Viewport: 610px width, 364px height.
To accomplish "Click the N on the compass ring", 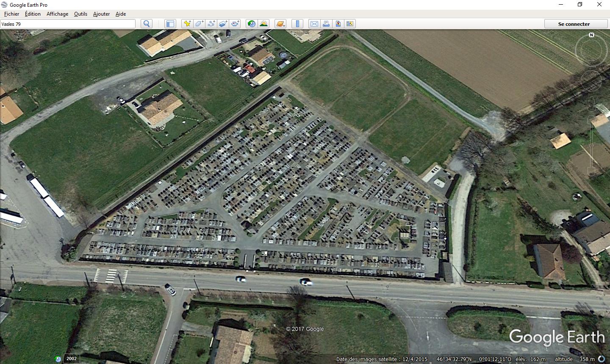I will point(591,35).
